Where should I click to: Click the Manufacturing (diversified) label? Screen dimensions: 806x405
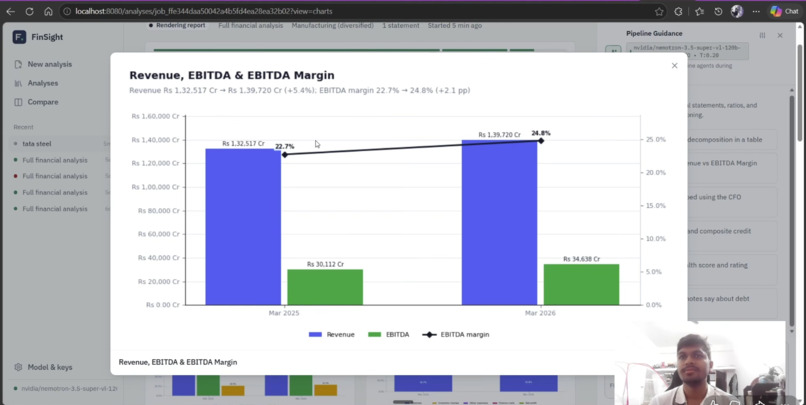pos(333,25)
